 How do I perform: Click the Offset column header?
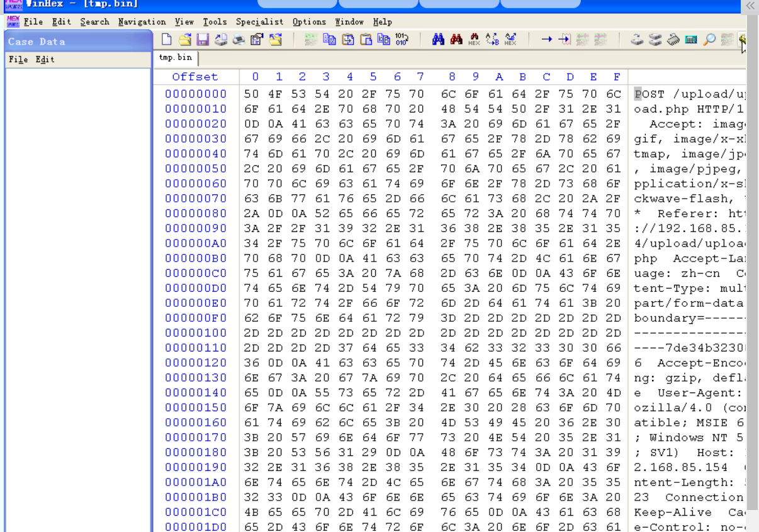[x=195, y=77]
